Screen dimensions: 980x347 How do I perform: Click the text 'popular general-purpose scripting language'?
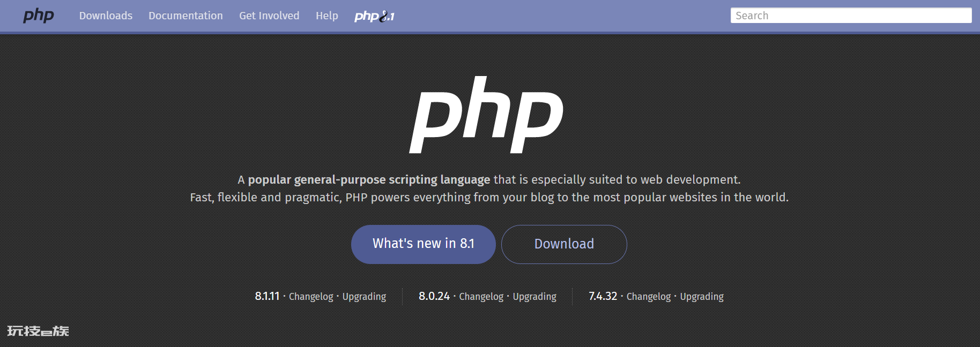[369, 180]
